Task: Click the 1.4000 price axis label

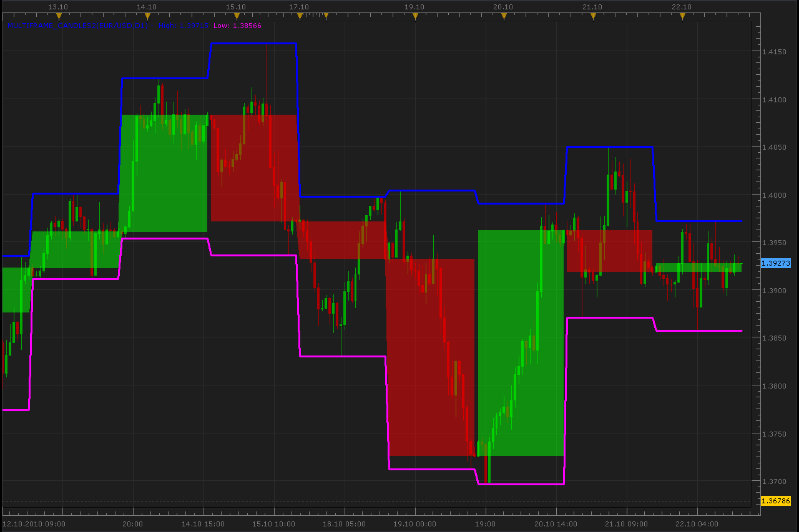Action: [x=775, y=195]
